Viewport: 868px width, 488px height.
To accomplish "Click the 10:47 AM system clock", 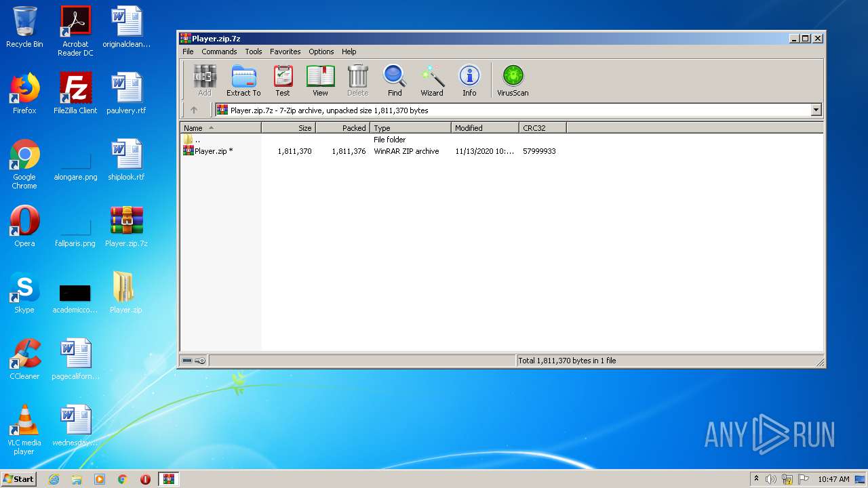I will [833, 479].
